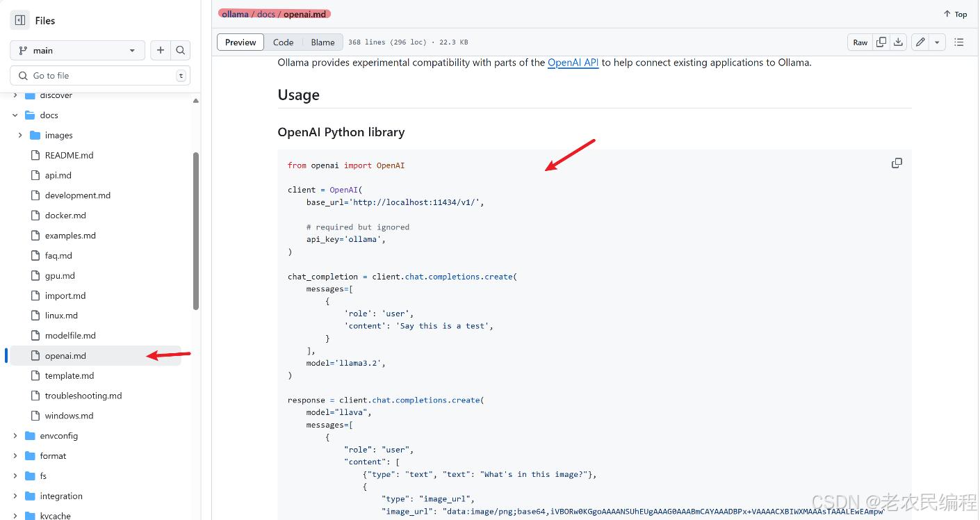Add a new file using the plus icon
This screenshot has width=980, height=520.
point(161,50)
